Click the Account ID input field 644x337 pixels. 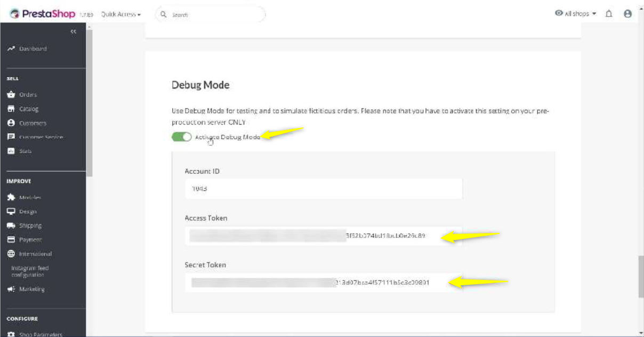(323, 189)
